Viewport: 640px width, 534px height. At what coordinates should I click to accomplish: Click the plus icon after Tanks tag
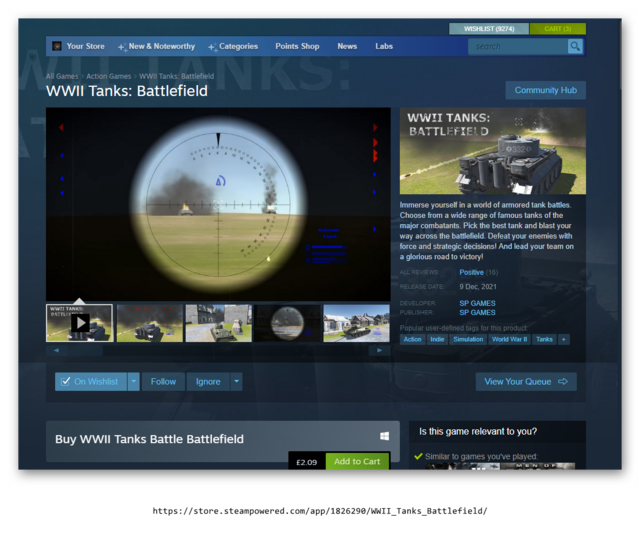[564, 339]
